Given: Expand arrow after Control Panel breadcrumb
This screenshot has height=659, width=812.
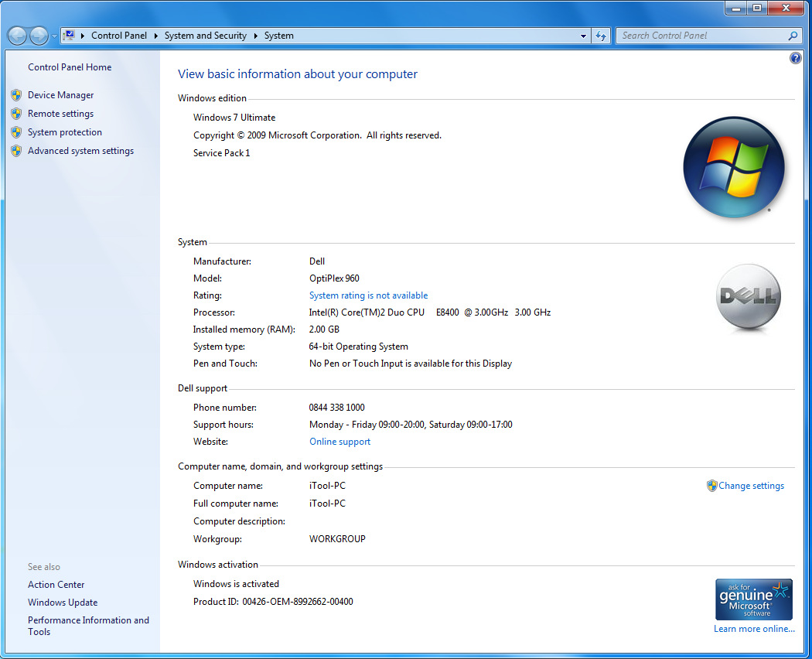Looking at the screenshot, I should (156, 36).
